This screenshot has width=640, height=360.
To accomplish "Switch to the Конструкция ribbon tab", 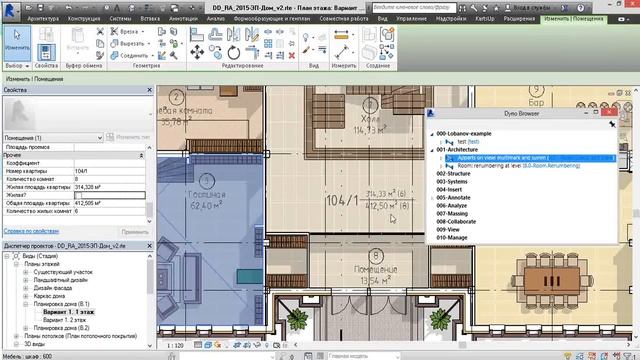I will (84, 19).
